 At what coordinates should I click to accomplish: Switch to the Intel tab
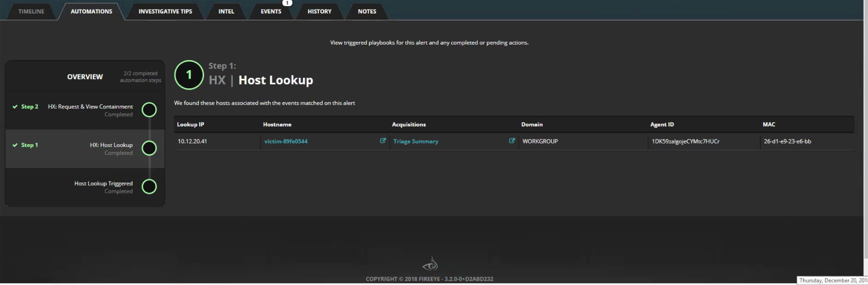pos(226,11)
